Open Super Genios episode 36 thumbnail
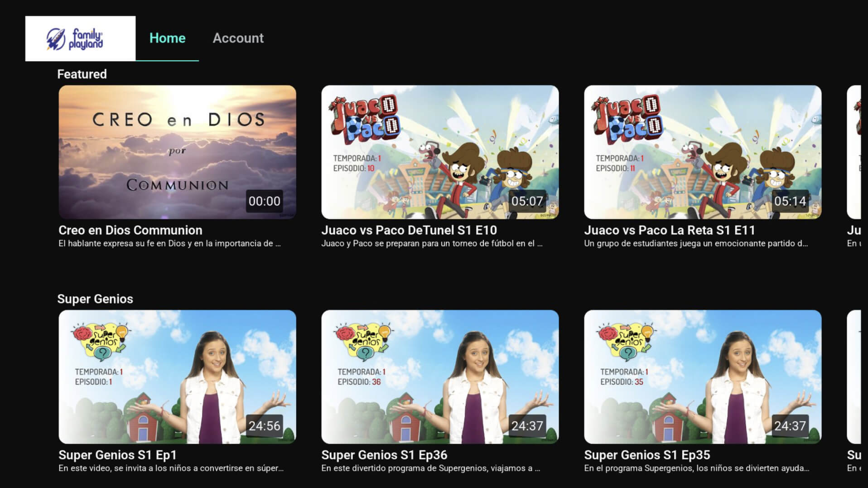 tap(439, 377)
